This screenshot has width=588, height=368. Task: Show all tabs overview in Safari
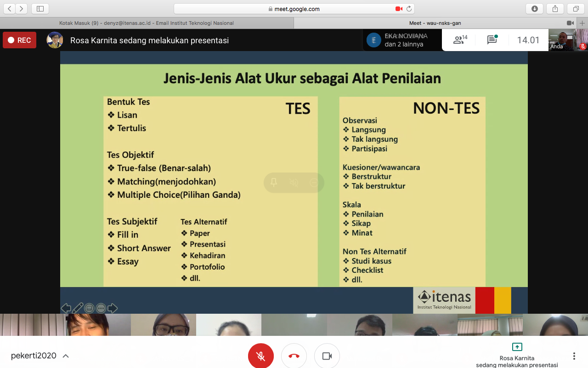pos(576,9)
